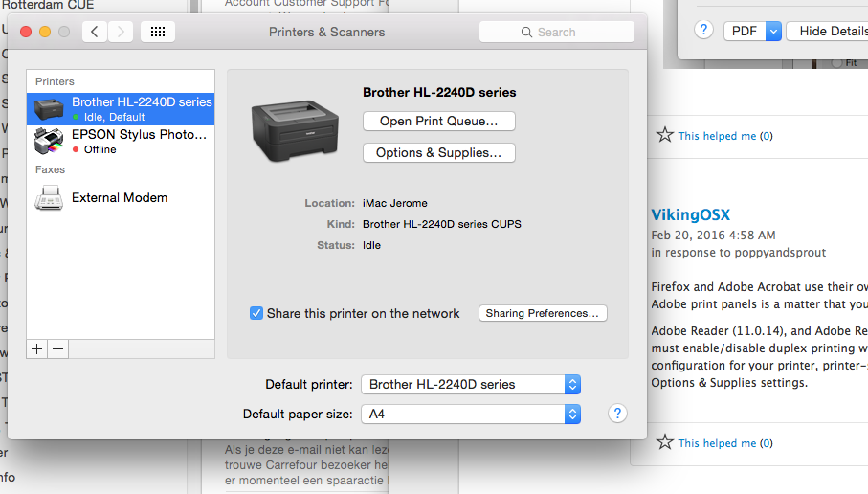Click the star icon above VikingOSX post
868x494 pixels.
665,135
